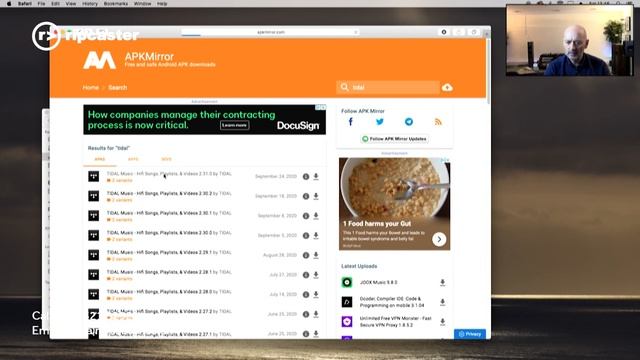
Task: Download JOOX Music from Latest Uploads
Action: tap(442, 282)
